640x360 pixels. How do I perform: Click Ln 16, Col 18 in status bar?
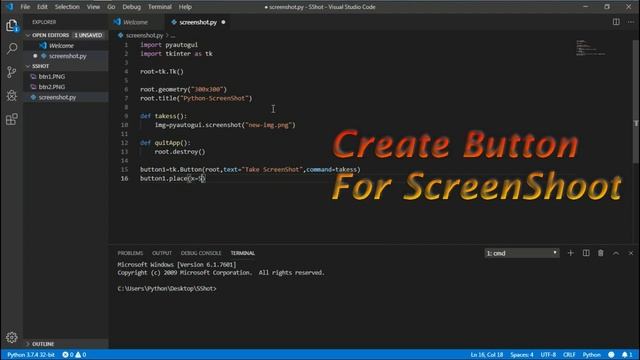487,355
